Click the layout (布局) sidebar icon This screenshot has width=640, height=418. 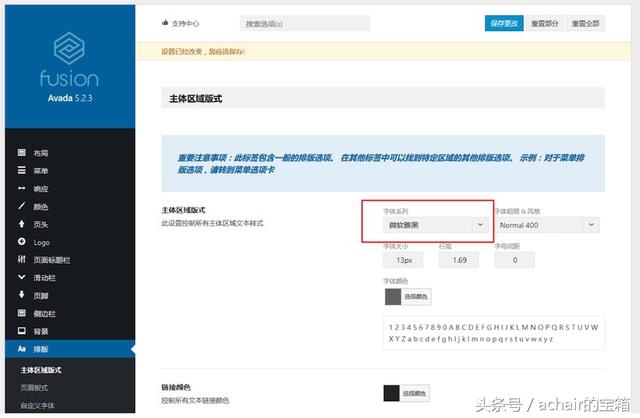[22, 152]
